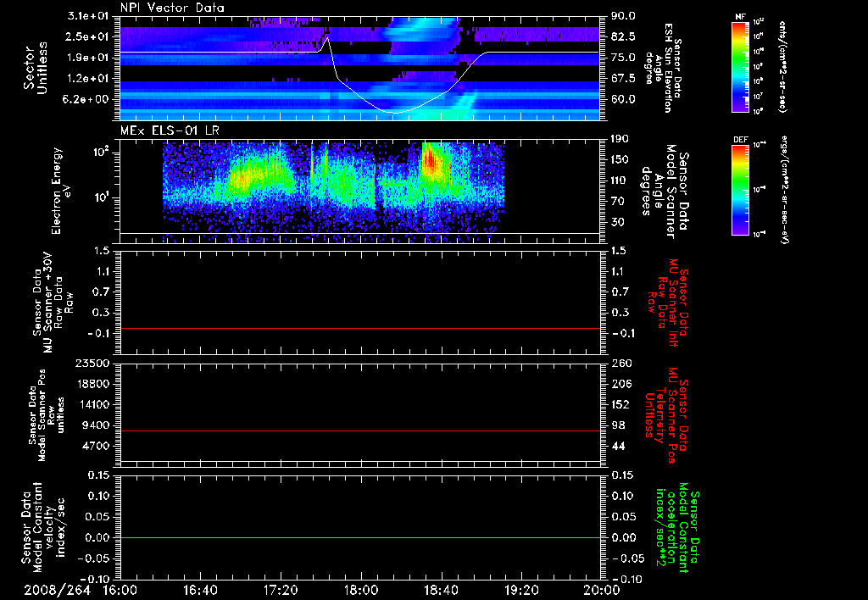Click the 10¹² tick on the NF scale

tap(759, 22)
